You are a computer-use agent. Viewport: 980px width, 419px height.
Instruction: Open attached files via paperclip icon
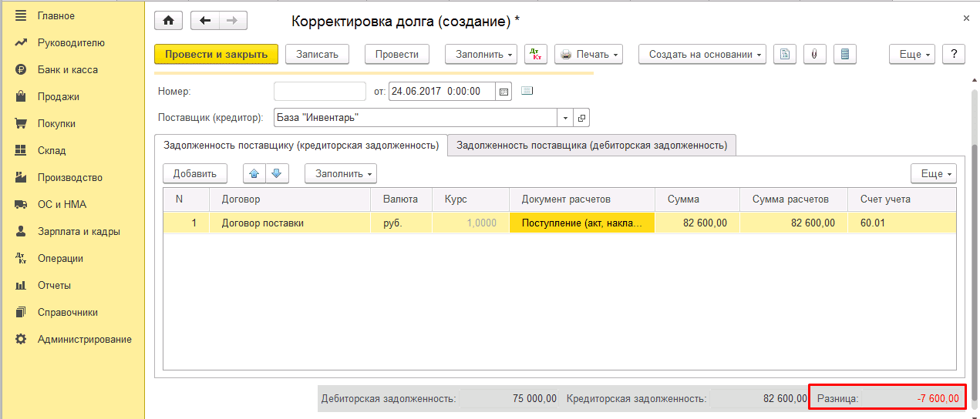click(x=814, y=54)
